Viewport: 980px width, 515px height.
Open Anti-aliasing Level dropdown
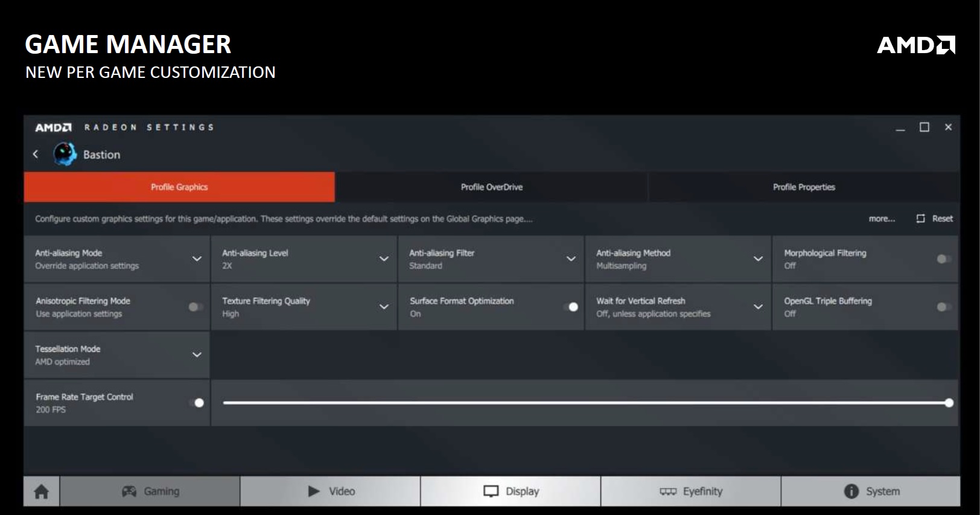coord(384,259)
